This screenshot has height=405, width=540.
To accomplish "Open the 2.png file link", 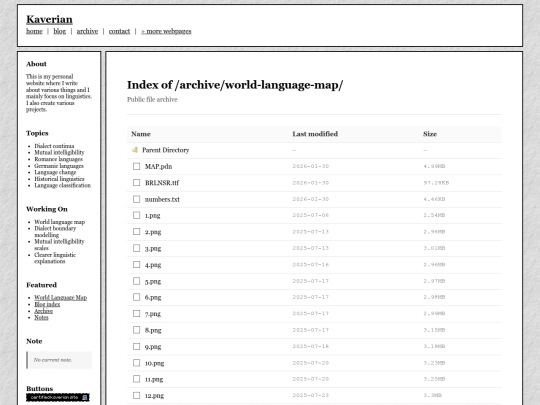I will point(153,232).
